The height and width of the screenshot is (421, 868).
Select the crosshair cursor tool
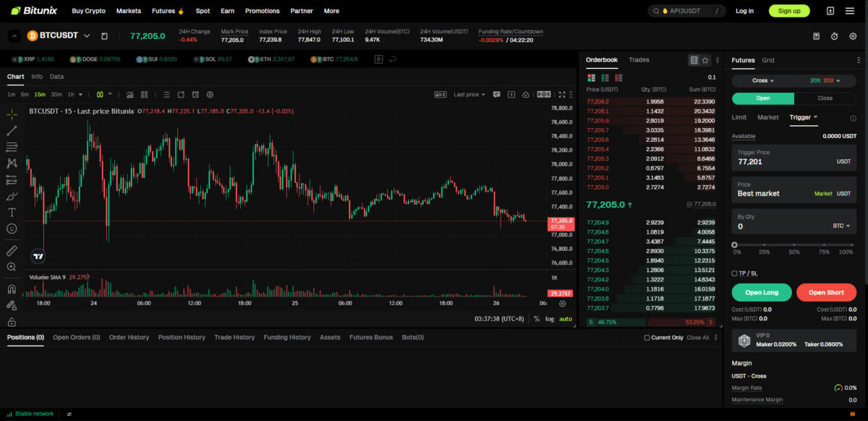tap(12, 114)
